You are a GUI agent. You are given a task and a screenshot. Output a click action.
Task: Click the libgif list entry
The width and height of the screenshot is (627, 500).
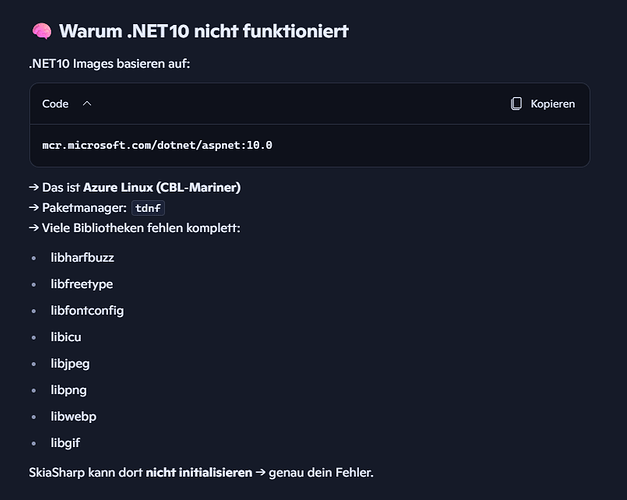(67, 442)
